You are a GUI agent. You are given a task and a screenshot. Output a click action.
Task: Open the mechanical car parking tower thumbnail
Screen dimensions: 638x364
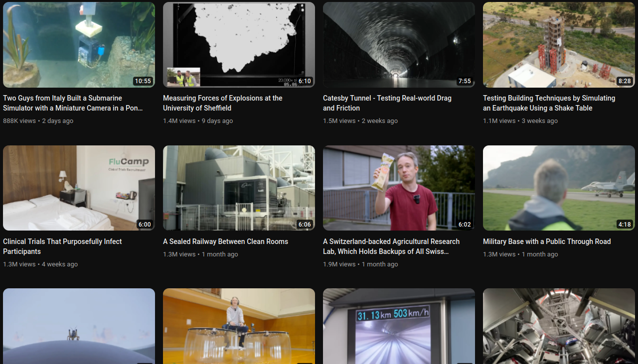(x=559, y=326)
